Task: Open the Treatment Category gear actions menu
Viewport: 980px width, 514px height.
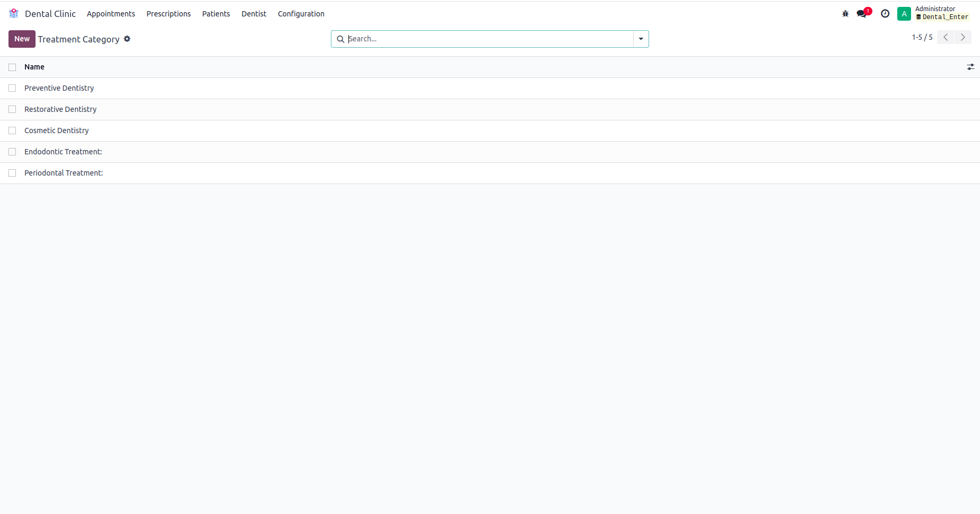Action: (127, 39)
